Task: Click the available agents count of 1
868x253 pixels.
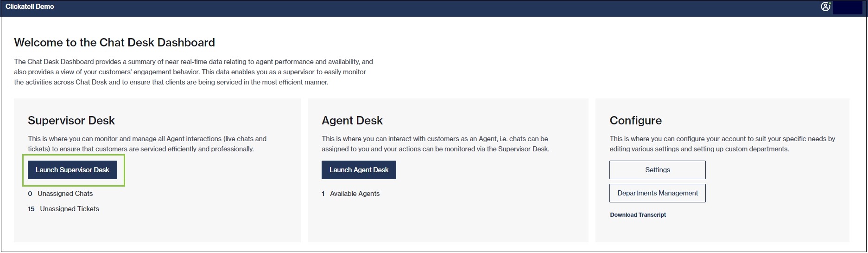Action: pos(323,194)
